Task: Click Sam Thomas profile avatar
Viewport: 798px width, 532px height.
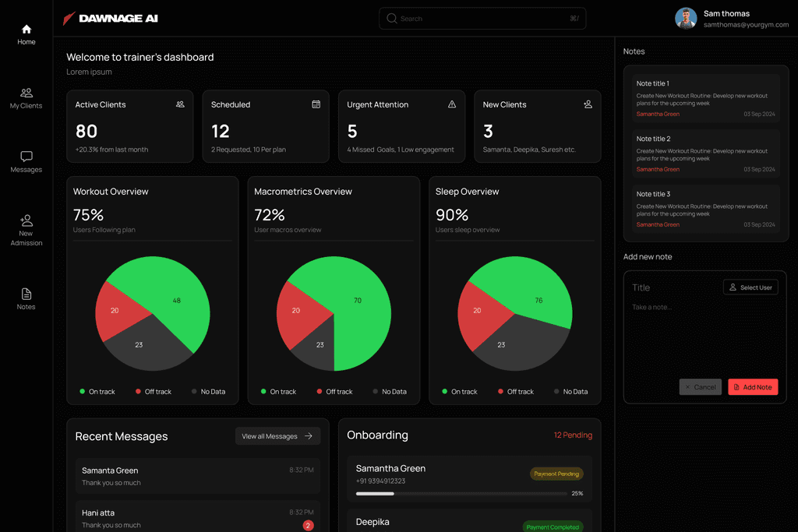Action: (x=686, y=19)
